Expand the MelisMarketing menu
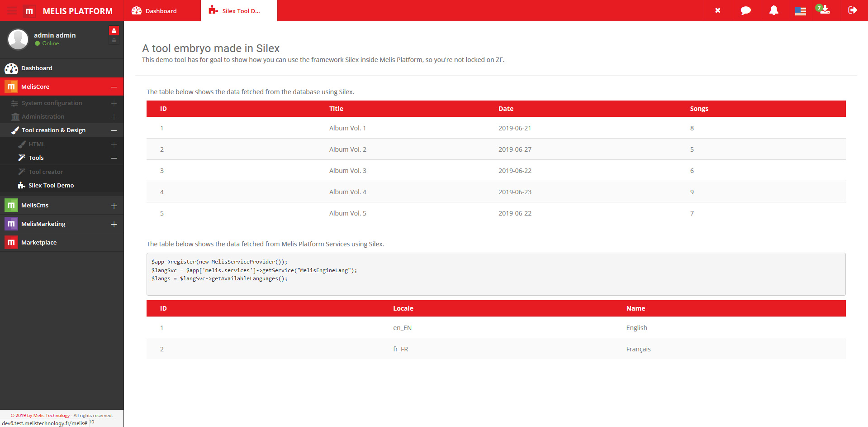The image size is (868, 427). click(x=114, y=224)
